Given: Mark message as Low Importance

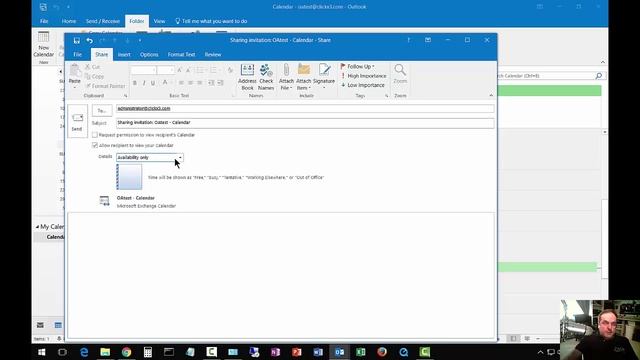Looking at the screenshot, I should pyautogui.click(x=362, y=85).
